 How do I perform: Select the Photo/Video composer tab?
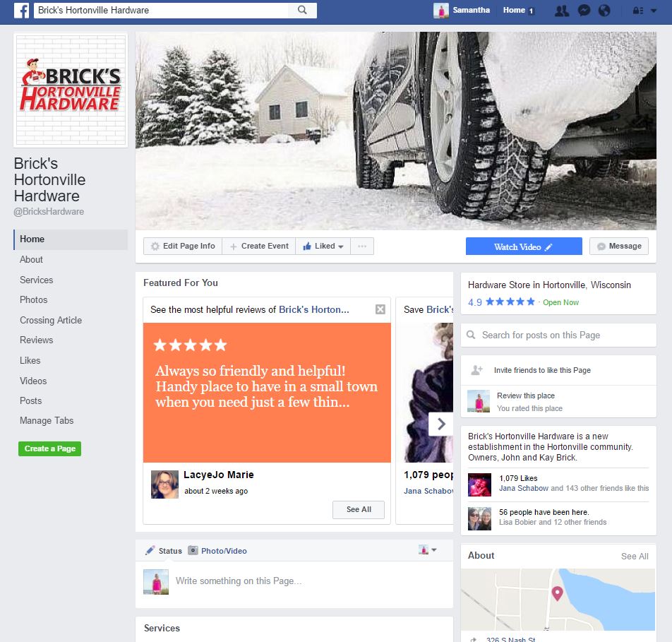[217, 551]
